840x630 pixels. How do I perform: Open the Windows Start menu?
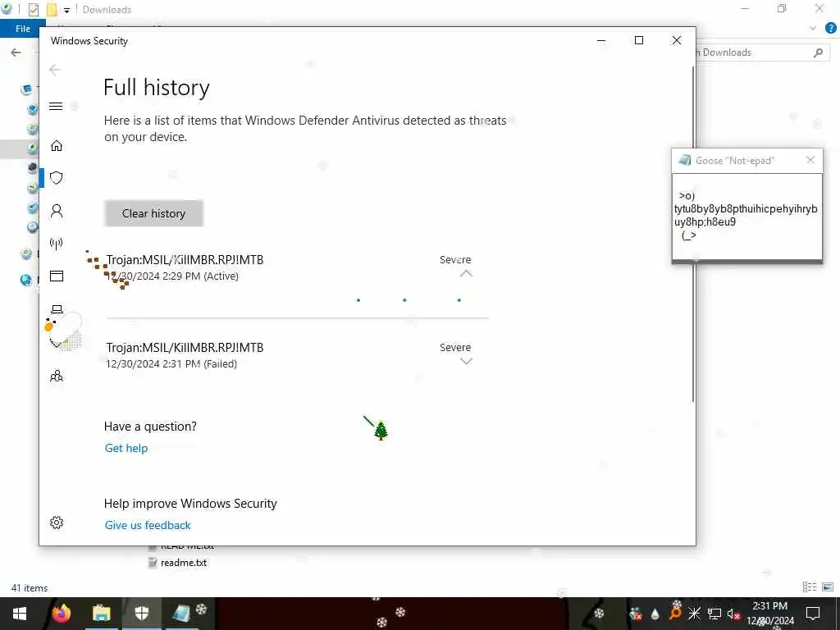pyautogui.click(x=20, y=614)
